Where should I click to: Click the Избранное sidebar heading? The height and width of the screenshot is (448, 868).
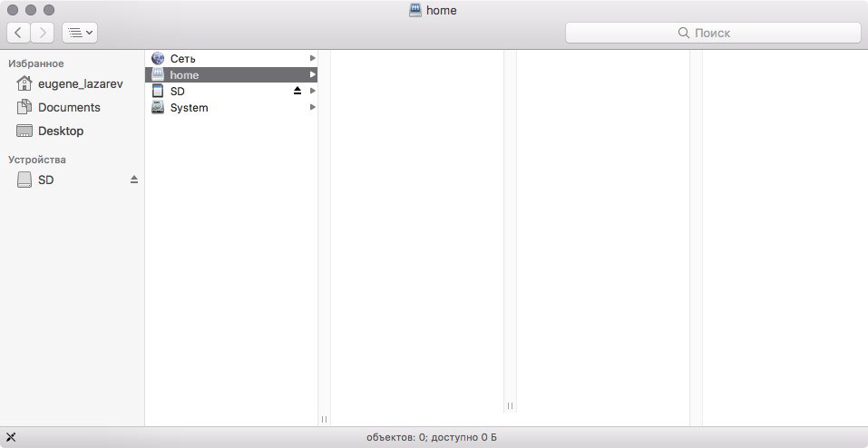point(36,63)
